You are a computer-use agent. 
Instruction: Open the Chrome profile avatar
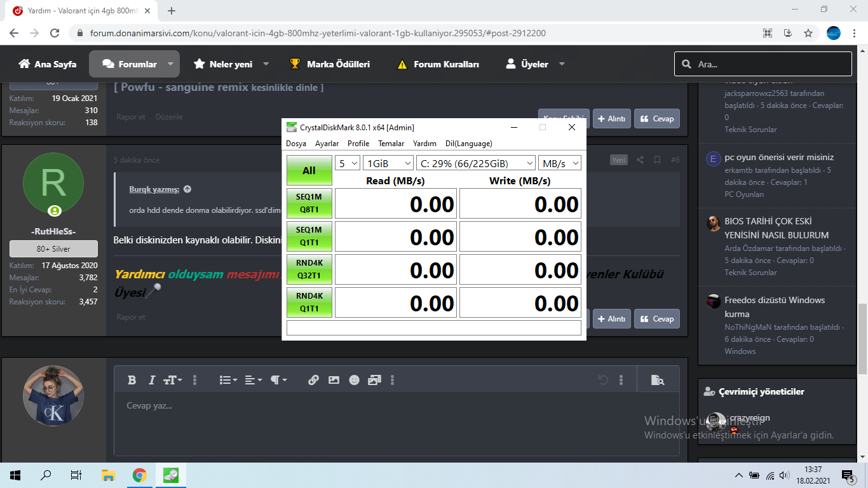(x=834, y=33)
